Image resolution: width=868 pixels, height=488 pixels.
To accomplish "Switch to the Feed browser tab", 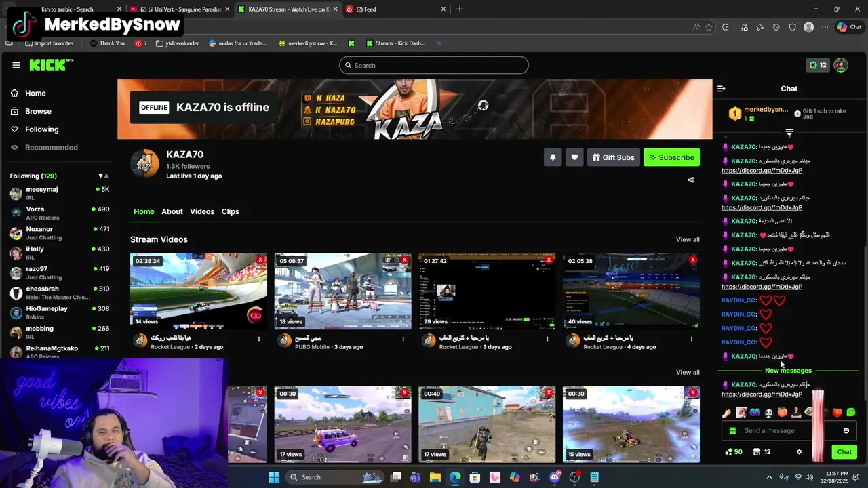I will tap(396, 9).
